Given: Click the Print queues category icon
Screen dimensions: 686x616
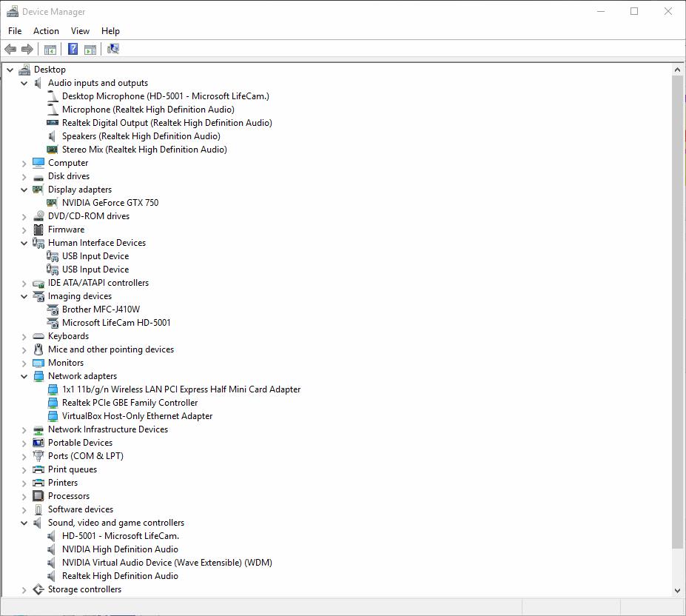Looking at the screenshot, I should click(38, 469).
